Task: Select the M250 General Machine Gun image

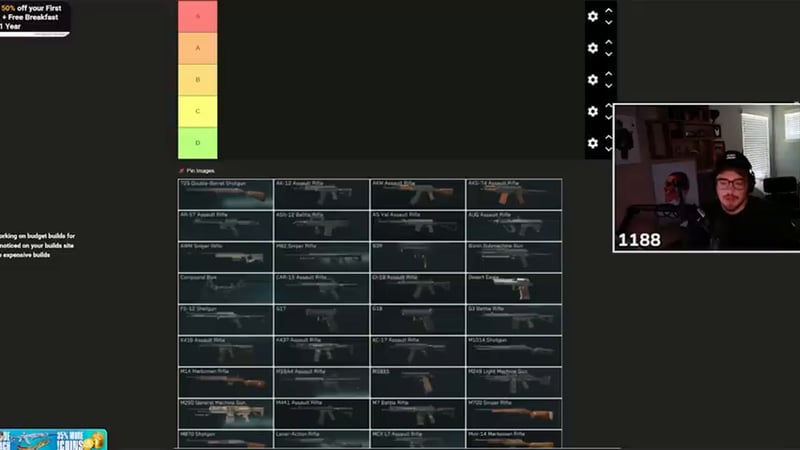Action: (226, 414)
